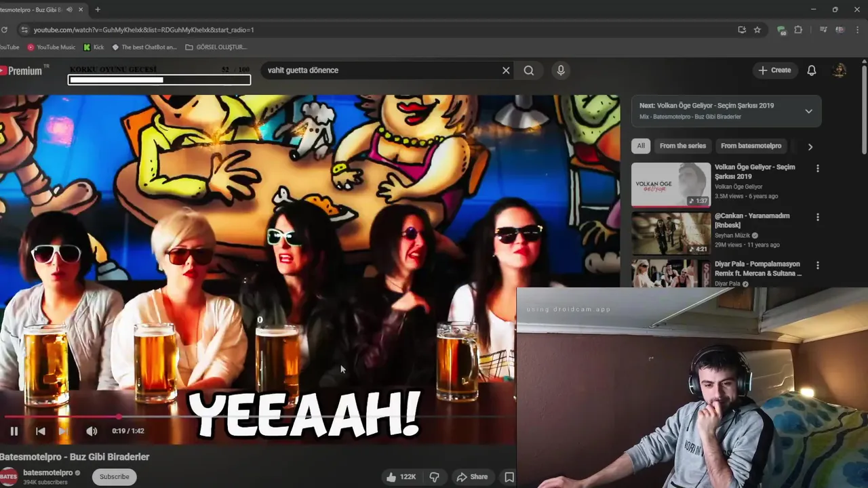Click the page vertical scrollbar
868x488 pixels.
click(864, 108)
